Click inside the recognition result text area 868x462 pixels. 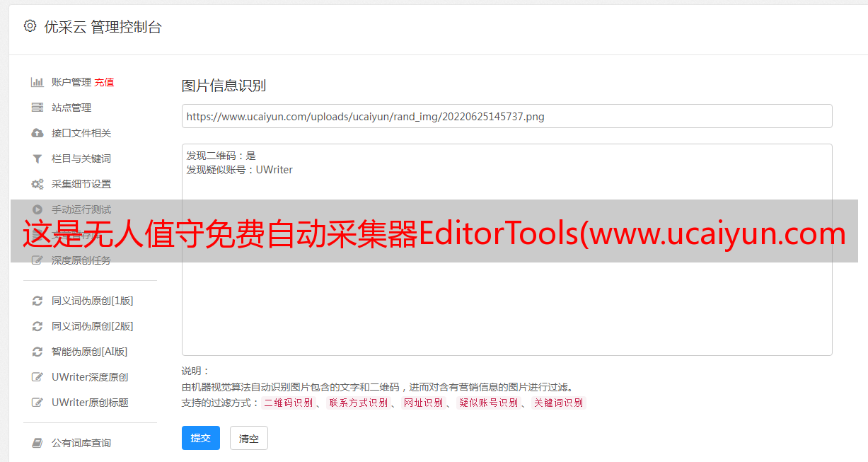click(507, 250)
